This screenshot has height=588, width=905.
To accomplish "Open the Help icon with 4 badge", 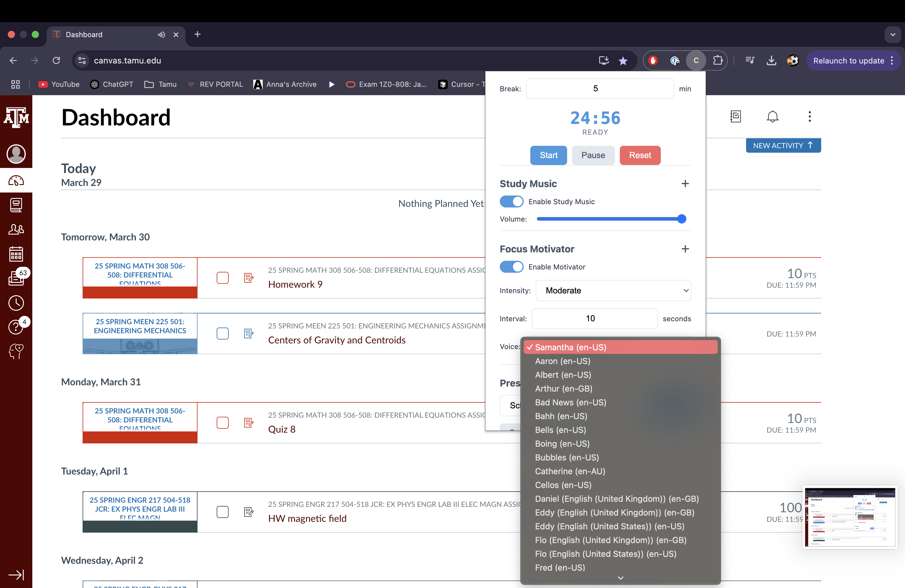I will coord(16,327).
